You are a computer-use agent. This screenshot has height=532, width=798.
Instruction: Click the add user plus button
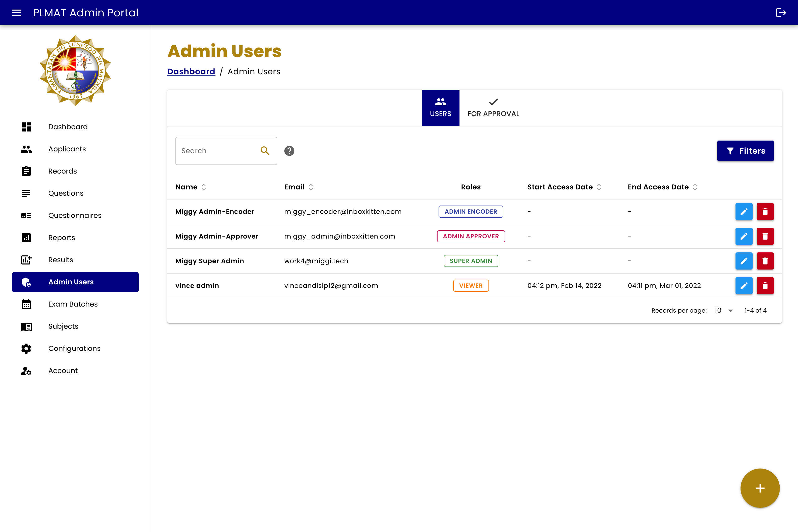[x=760, y=488]
